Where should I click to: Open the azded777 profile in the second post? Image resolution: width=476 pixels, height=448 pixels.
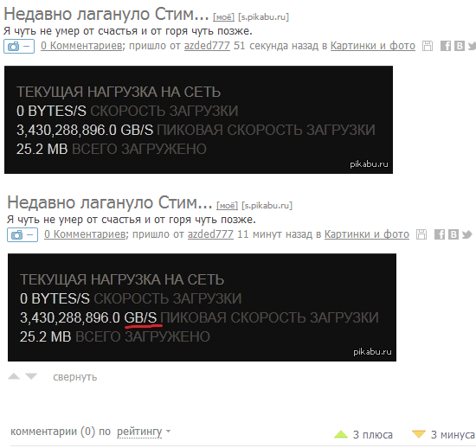(x=210, y=234)
